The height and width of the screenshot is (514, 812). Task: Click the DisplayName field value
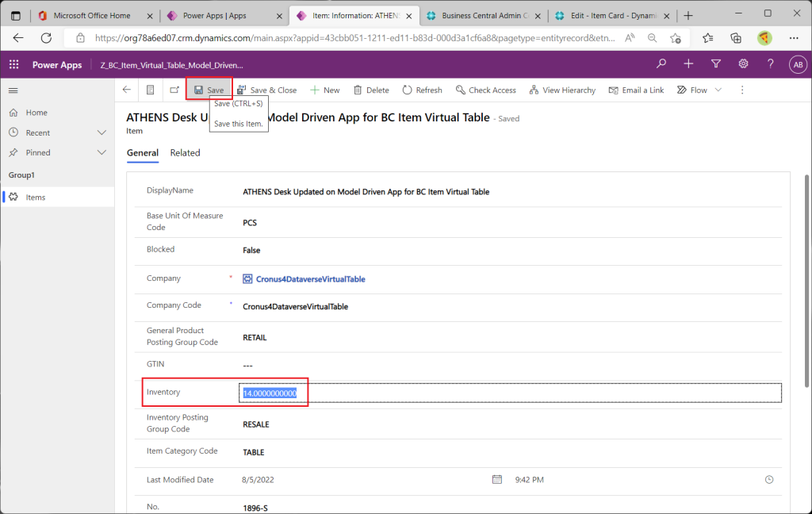click(366, 192)
